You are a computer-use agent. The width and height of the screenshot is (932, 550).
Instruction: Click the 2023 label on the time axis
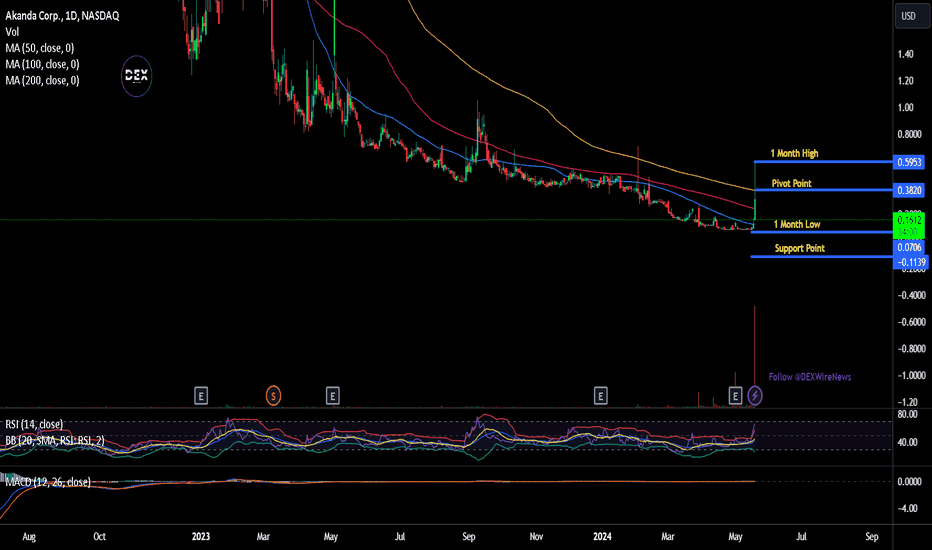(x=201, y=536)
